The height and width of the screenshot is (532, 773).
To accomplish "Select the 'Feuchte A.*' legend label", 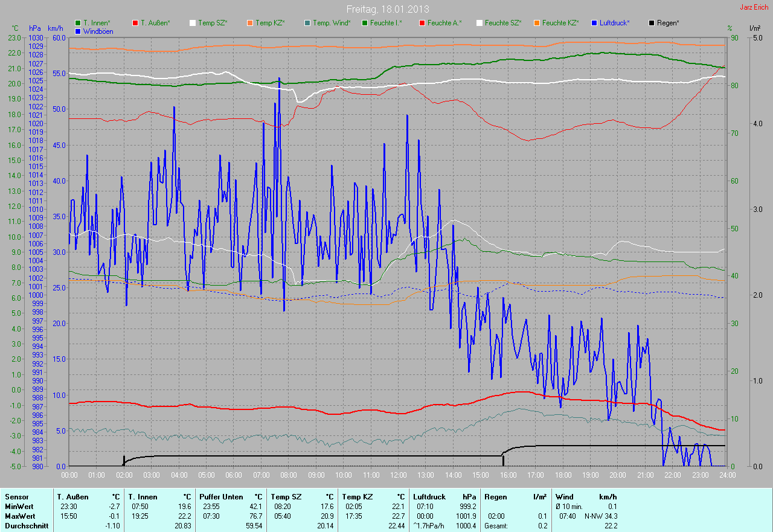I will 444,23.
